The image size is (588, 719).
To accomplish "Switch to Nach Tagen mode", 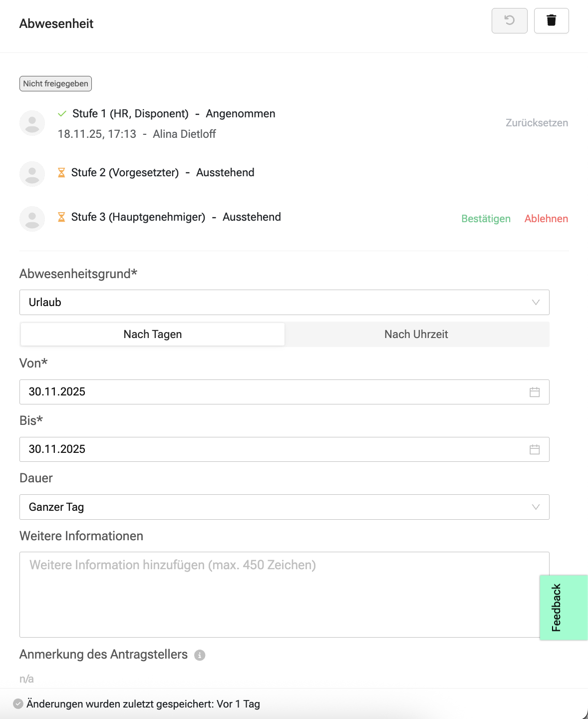I will (153, 334).
